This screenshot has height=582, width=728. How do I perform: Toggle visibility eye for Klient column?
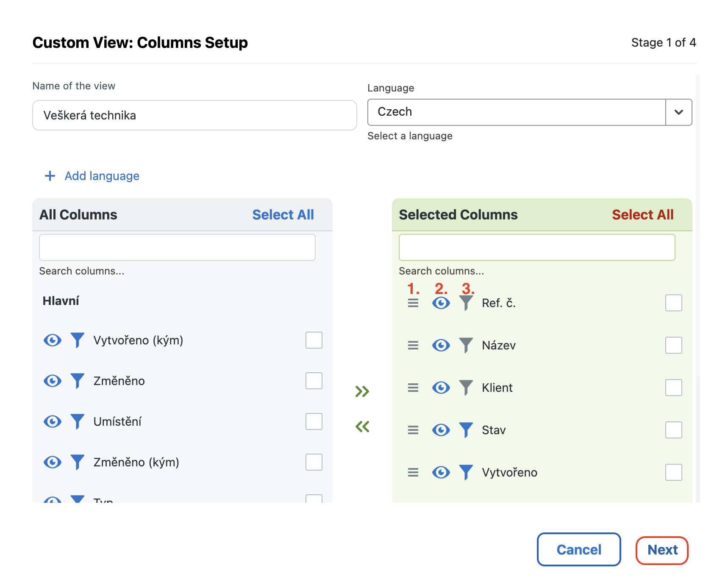pyautogui.click(x=441, y=388)
